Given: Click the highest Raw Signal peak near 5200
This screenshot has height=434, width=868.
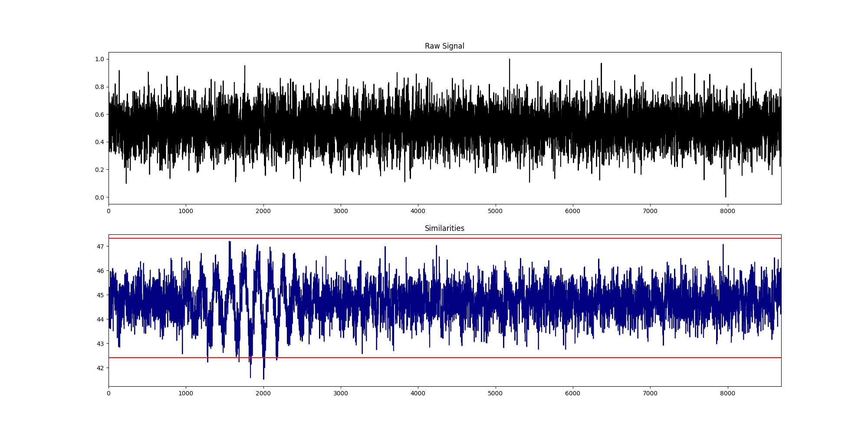Looking at the screenshot, I should [510, 60].
